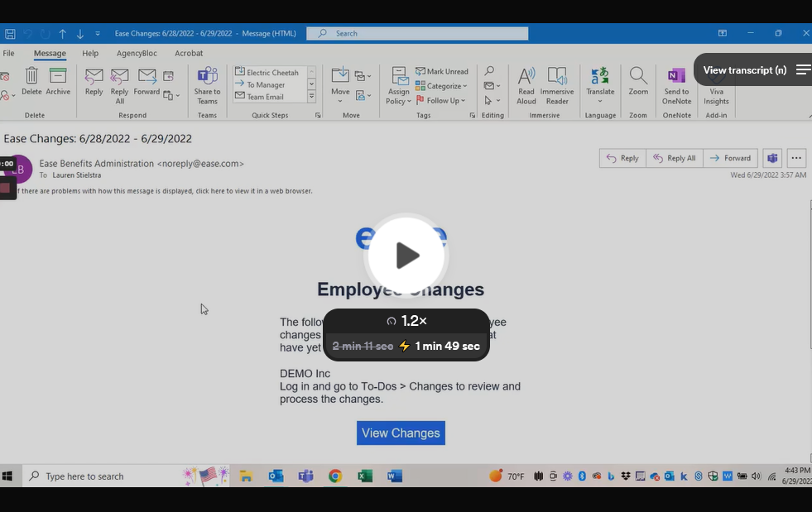
Task: Open the Categorize dropdown
Action: [x=442, y=86]
